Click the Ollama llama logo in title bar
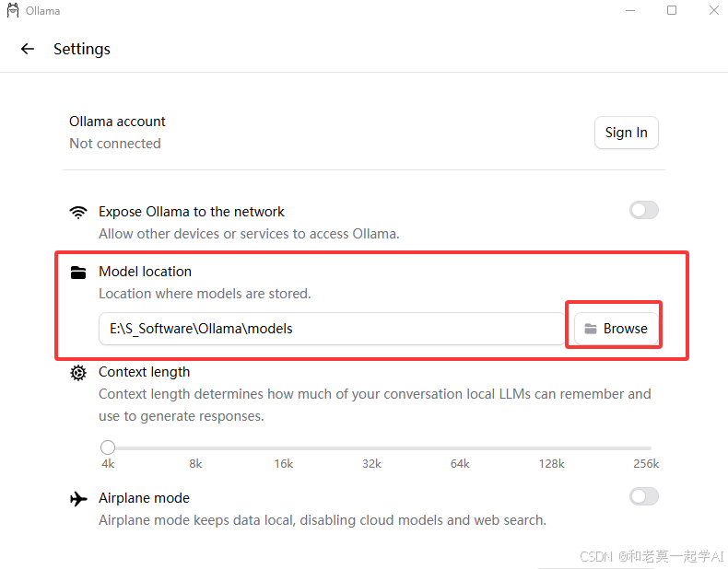Image resolution: width=728 pixels, height=569 pixels. (x=13, y=11)
